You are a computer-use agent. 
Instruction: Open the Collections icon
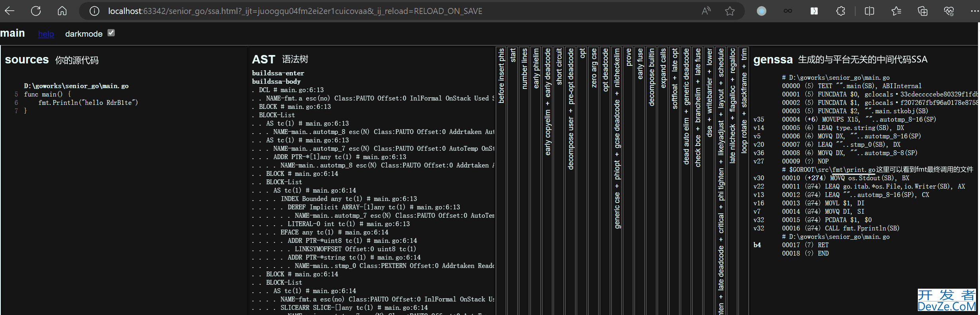(x=923, y=11)
